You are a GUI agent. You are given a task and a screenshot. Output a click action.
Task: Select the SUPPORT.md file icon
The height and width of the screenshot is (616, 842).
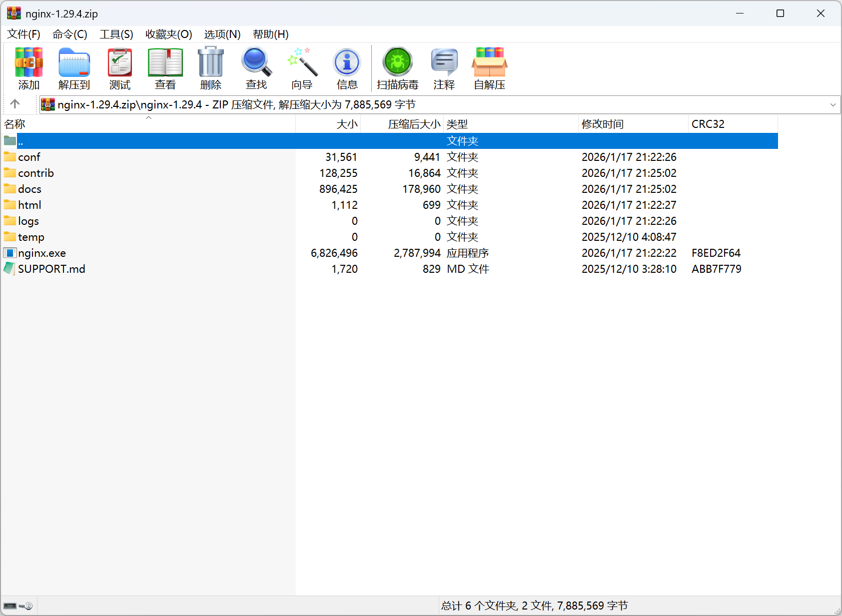(10, 269)
